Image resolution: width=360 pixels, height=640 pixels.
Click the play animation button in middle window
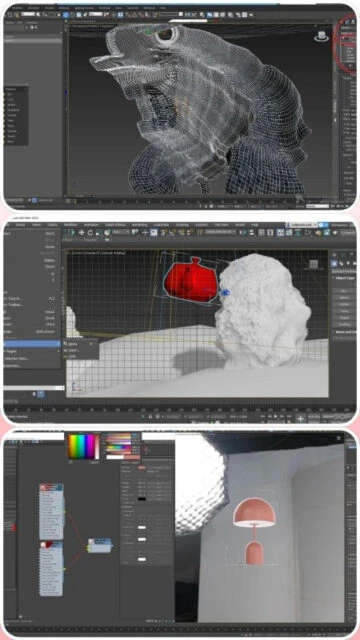pyautogui.click(x=276, y=416)
